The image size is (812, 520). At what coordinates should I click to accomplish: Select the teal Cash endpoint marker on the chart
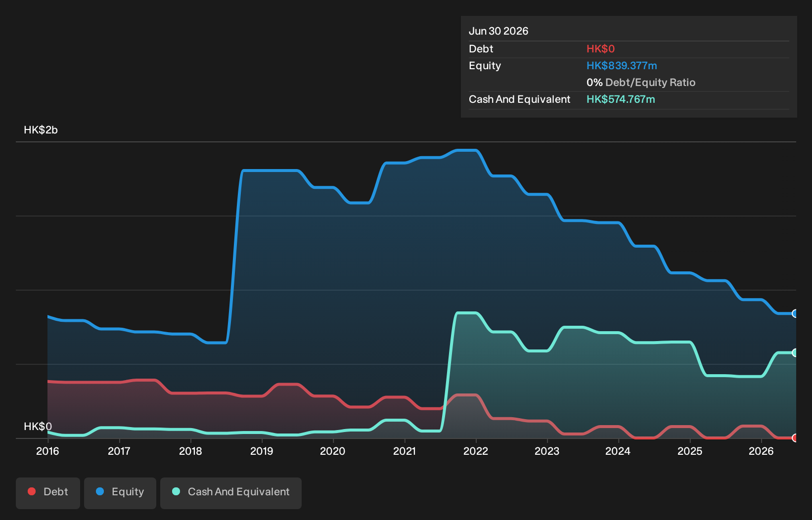pyautogui.click(x=795, y=352)
